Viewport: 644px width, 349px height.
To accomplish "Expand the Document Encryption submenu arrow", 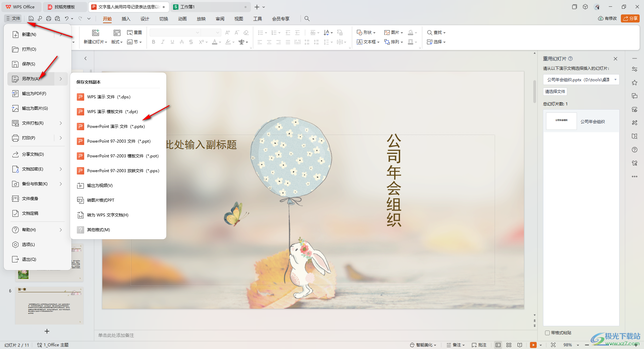I will click(x=61, y=169).
